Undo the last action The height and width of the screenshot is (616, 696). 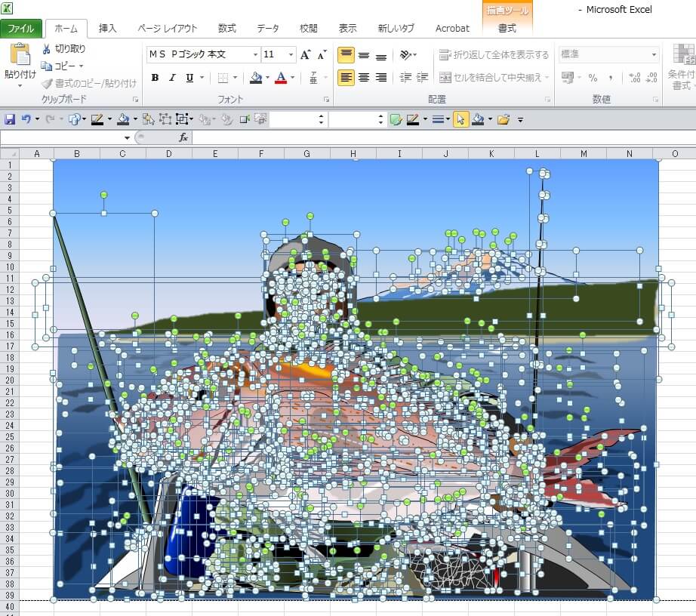[26, 119]
